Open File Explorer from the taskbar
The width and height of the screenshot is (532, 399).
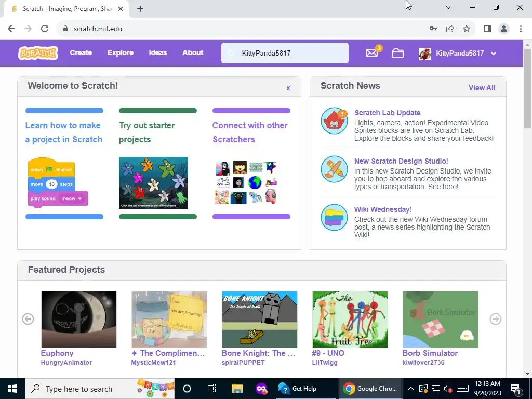(x=237, y=389)
